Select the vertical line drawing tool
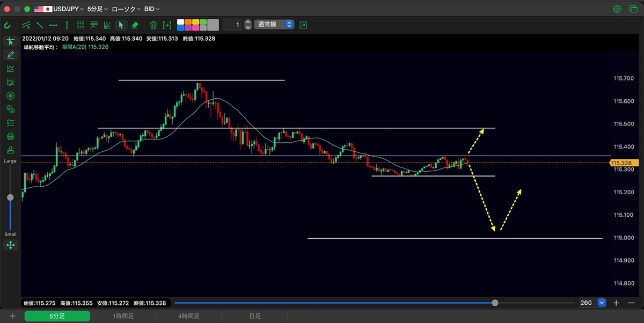The width and height of the screenshot is (644, 323). pyautogui.click(x=67, y=25)
